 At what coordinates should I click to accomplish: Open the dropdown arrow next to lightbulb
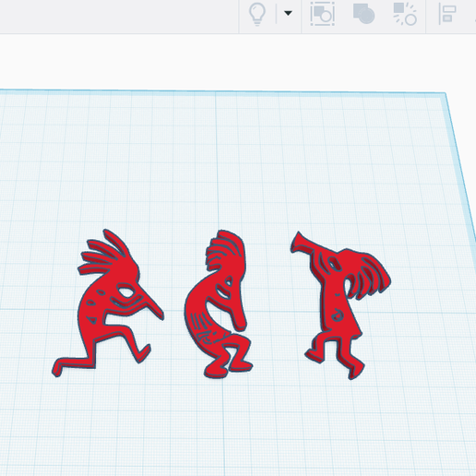tap(288, 13)
